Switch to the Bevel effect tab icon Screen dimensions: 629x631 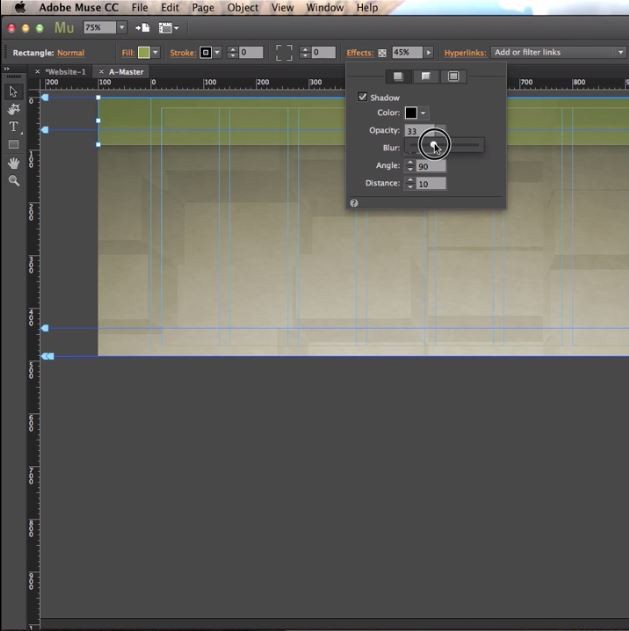426,76
